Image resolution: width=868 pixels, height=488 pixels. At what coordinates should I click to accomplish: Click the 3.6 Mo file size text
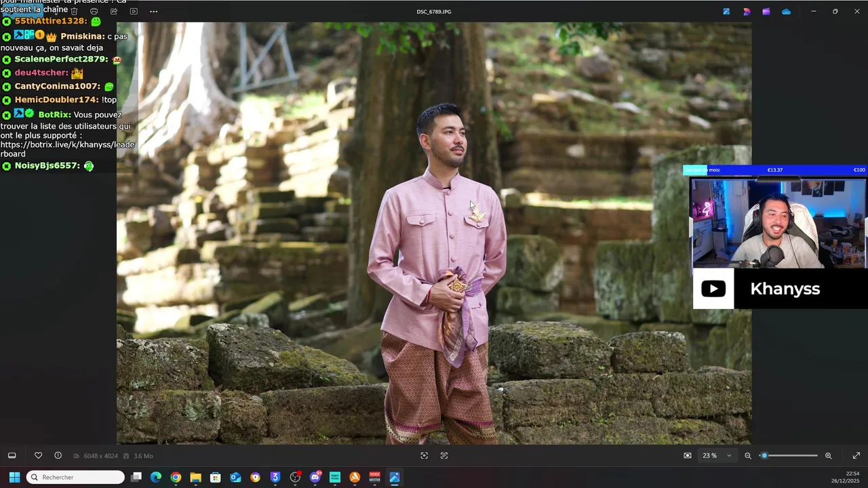[x=143, y=456]
